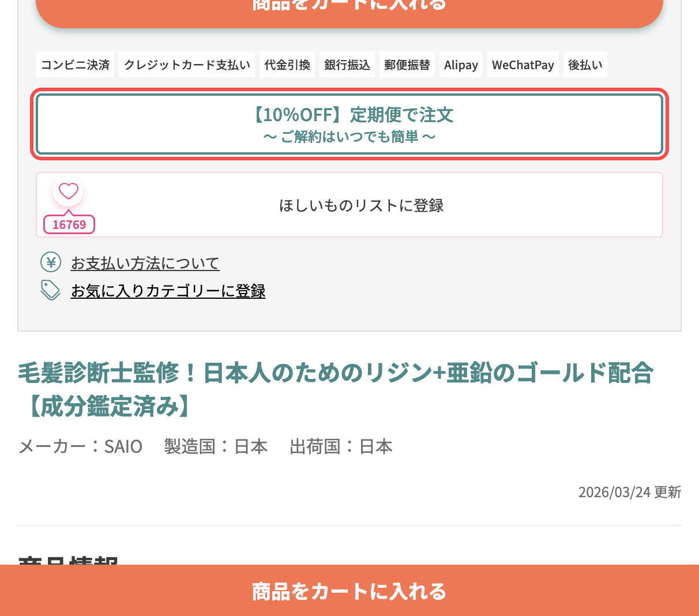699x616 pixels.
Task: Select 郵便振替 payment tag
Action: [407, 65]
